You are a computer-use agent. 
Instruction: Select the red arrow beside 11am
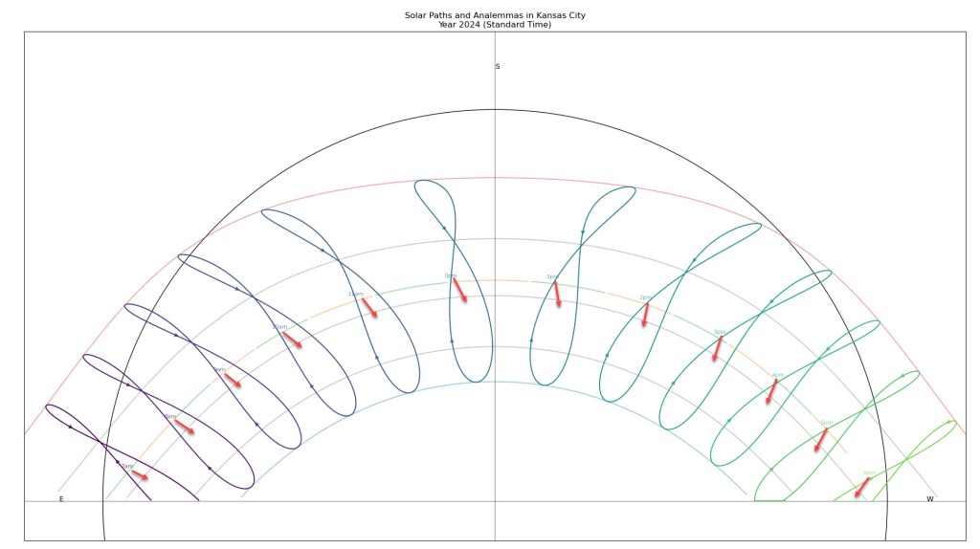pos(368,307)
